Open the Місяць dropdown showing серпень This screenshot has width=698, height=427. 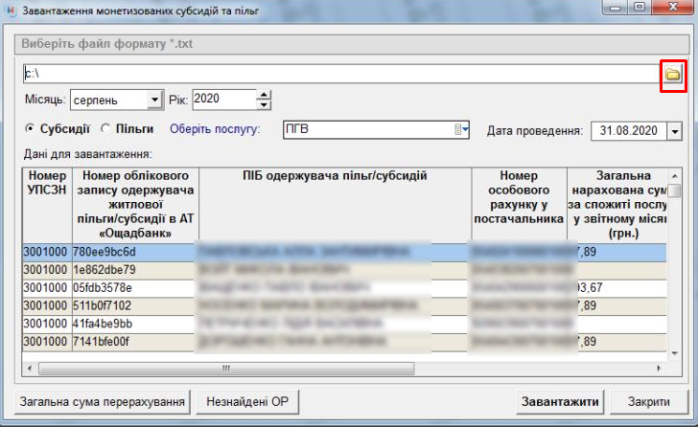(153, 100)
